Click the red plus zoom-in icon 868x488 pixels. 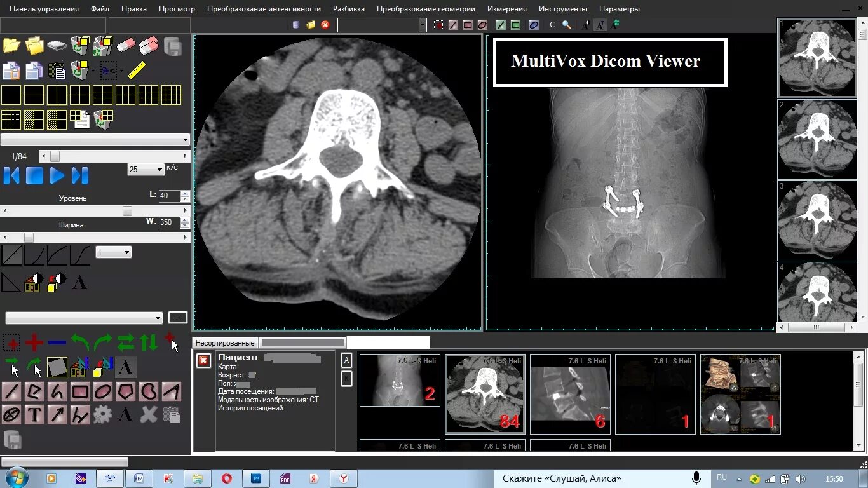(x=34, y=343)
